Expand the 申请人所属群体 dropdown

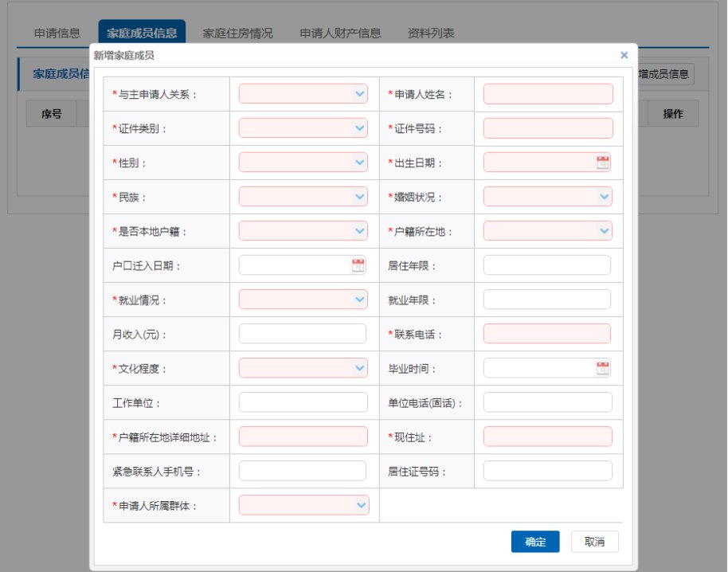pos(304,505)
